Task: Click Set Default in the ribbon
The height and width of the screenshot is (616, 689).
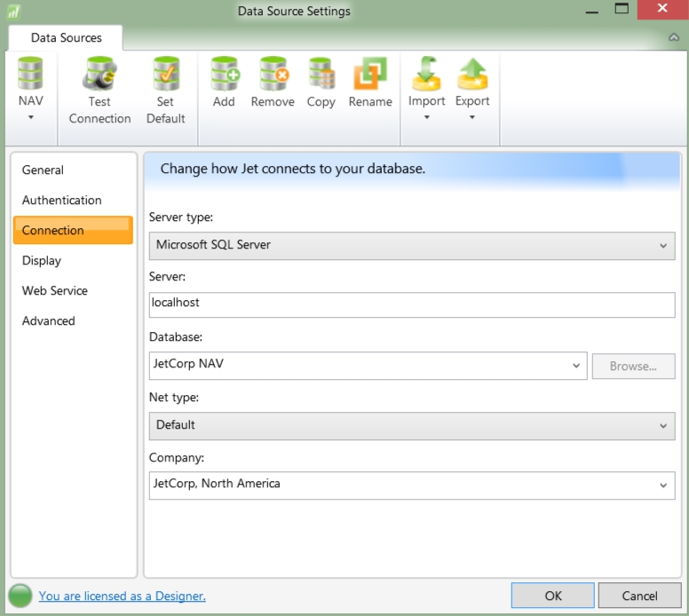Action: 166,91
